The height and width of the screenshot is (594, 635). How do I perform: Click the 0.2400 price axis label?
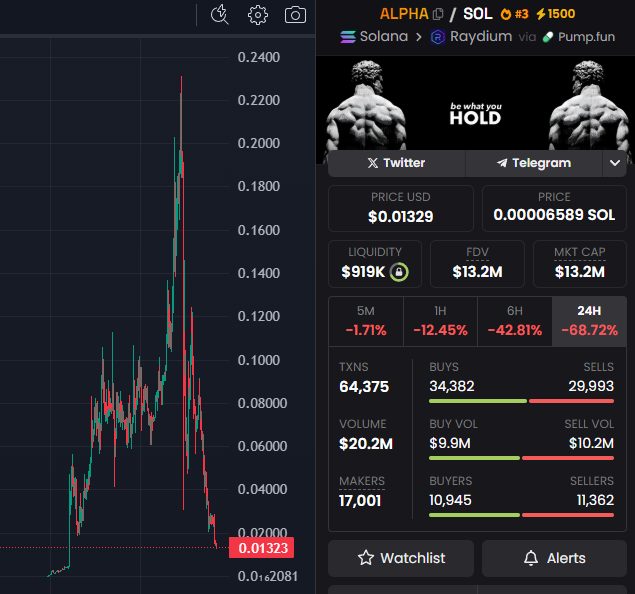coord(259,57)
